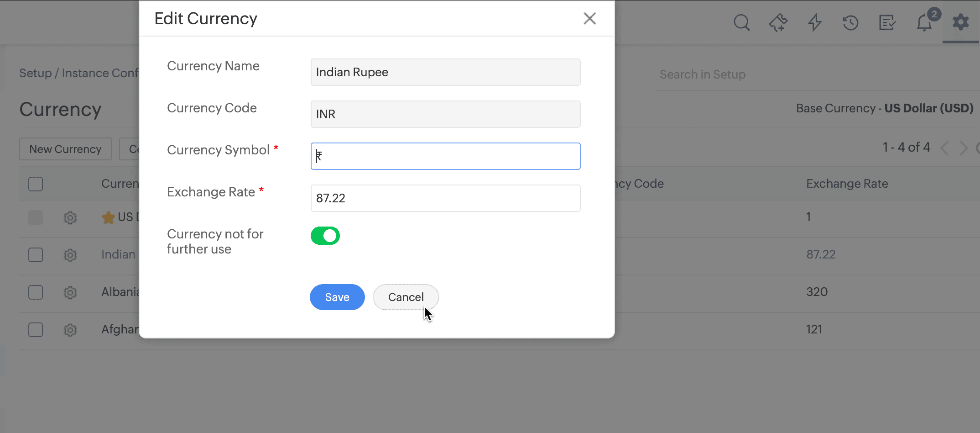
Task: Open the global search icon
Action: (x=741, y=22)
